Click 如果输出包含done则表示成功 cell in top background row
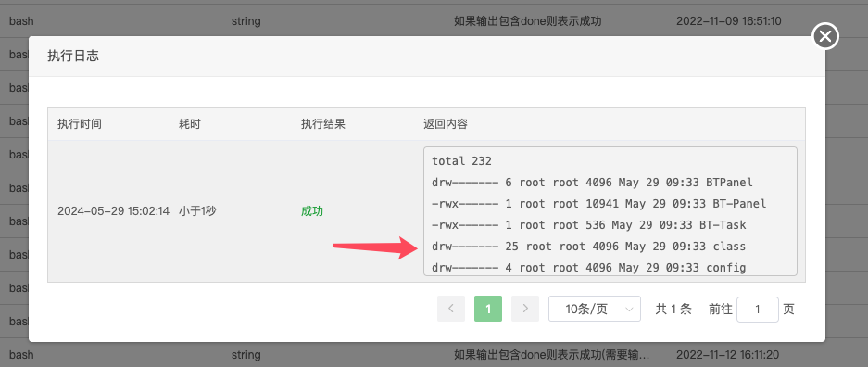This screenshot has width=868, height=367. click(527, 21)
